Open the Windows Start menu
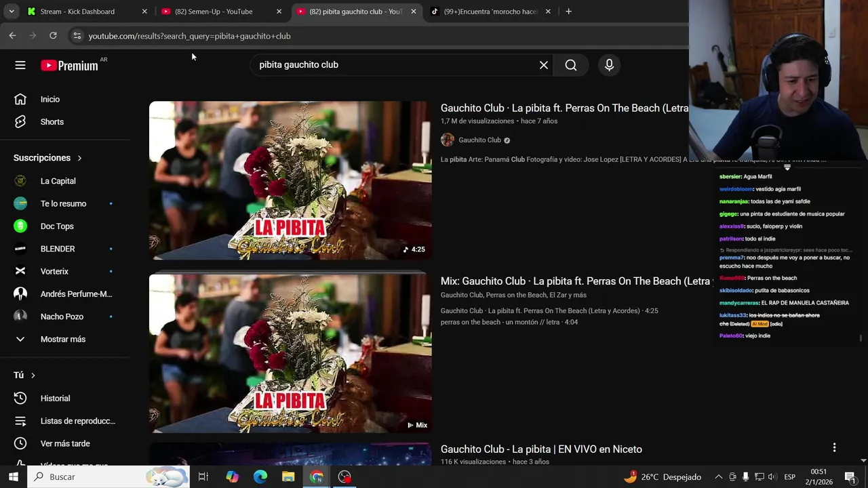Viewport: 868px width, 488px height. click(x=14, y=477)
